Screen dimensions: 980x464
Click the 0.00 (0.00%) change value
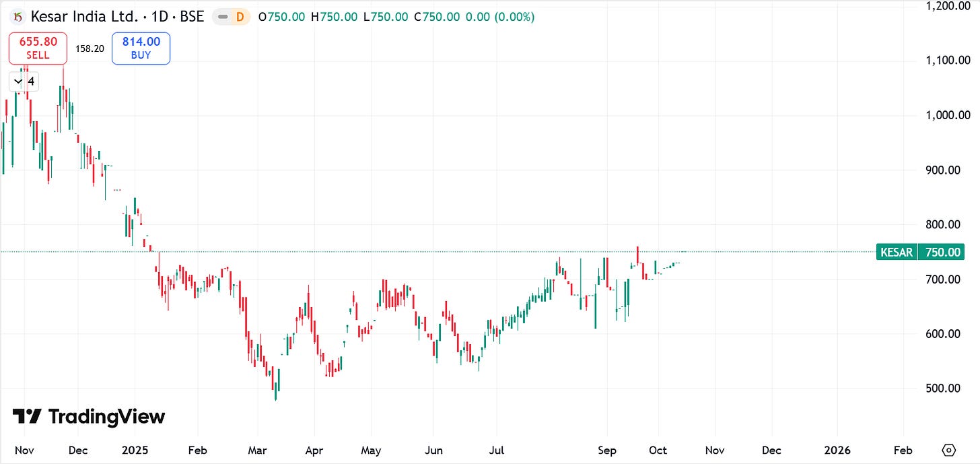click(500, 17)
